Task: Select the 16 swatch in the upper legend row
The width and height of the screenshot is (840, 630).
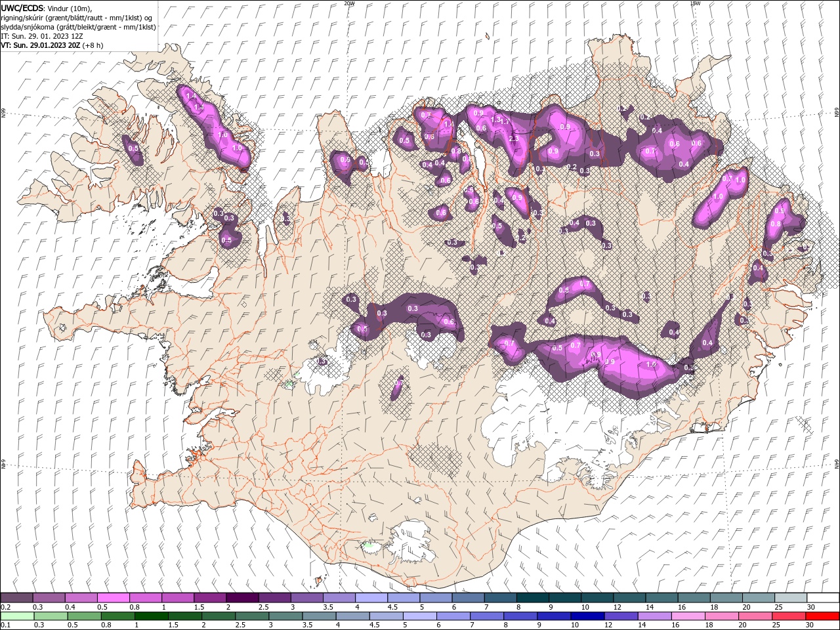Action: pyautogui.click(x=694, y=598)
